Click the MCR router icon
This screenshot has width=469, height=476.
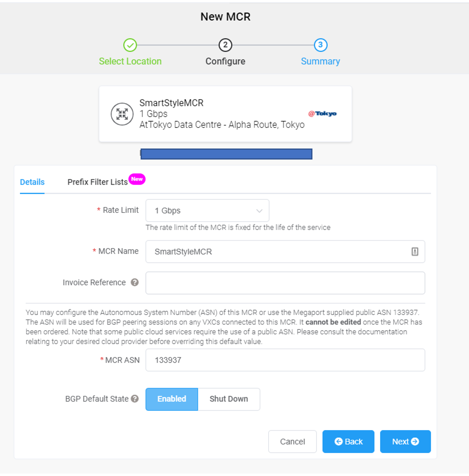tap(122, 114)
